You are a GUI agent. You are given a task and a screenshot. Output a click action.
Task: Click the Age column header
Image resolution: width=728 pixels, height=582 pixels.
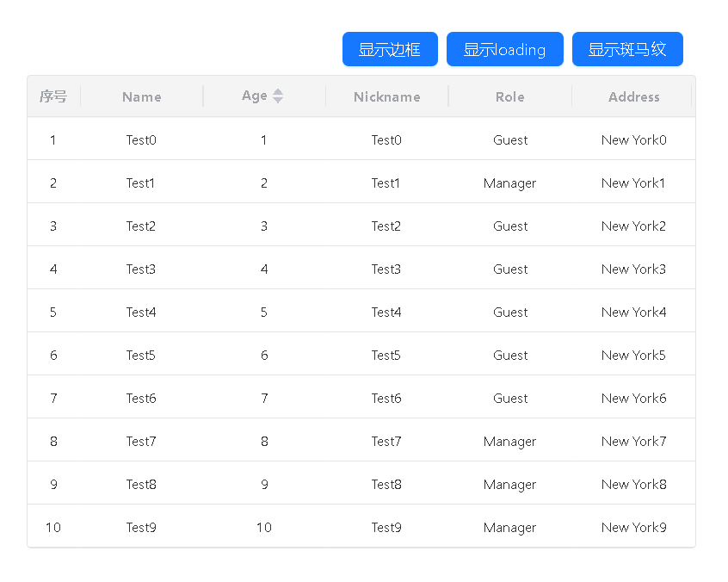pyautogui.click(x=255, y=96)
